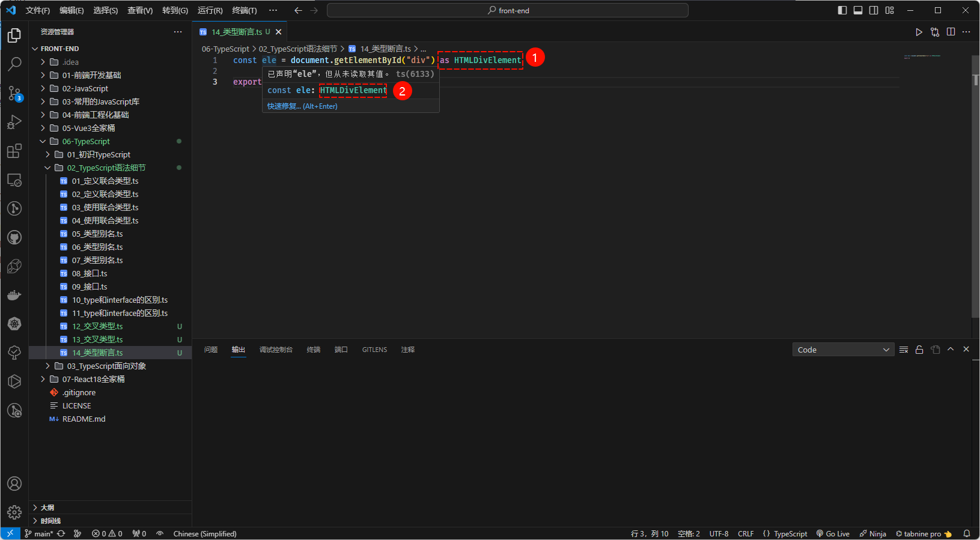The image size is (980, 540).
Task: Open Source Control view with badge
Action: click(x=14, y=93)
